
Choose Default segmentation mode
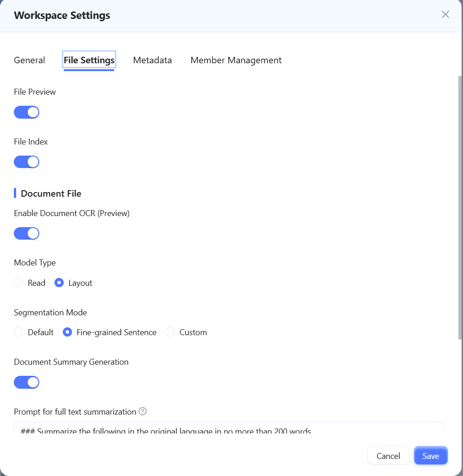(18, 332)
